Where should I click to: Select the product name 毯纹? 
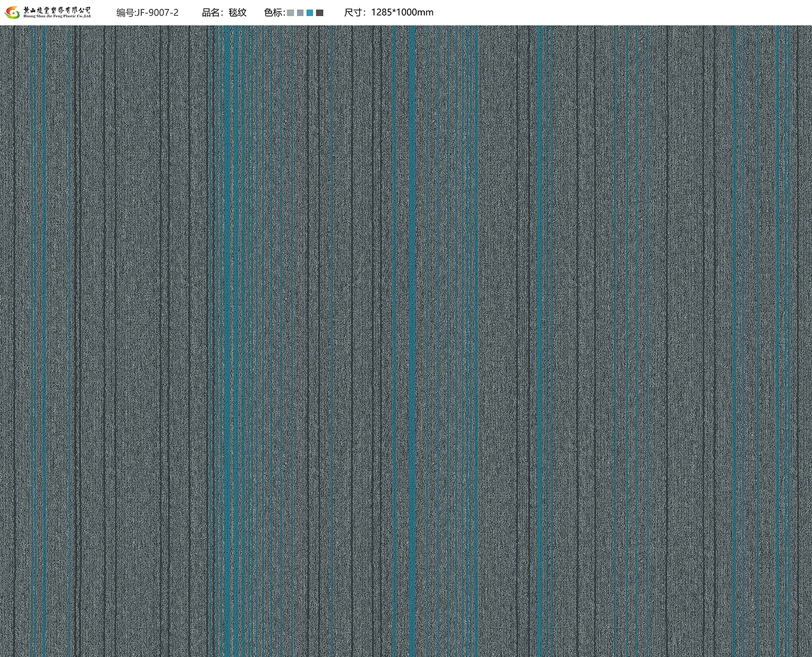click(x=238, y=13)
